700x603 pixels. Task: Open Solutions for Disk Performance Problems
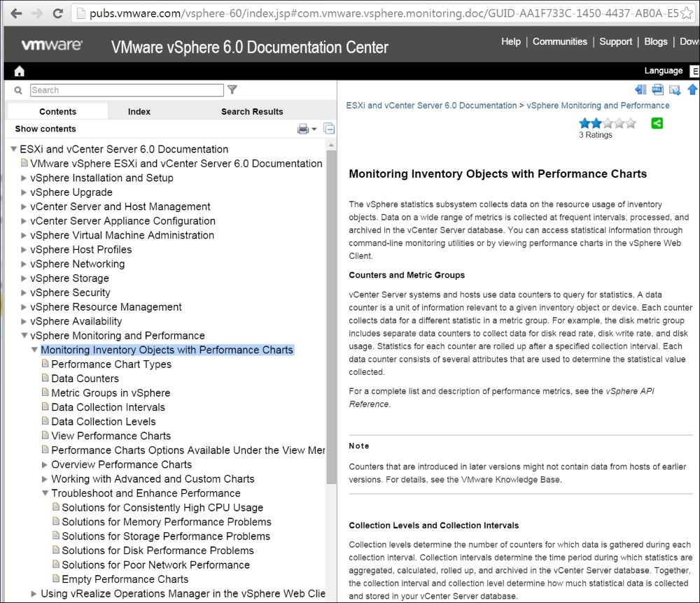pyautogui.click(x=157, y=551)
